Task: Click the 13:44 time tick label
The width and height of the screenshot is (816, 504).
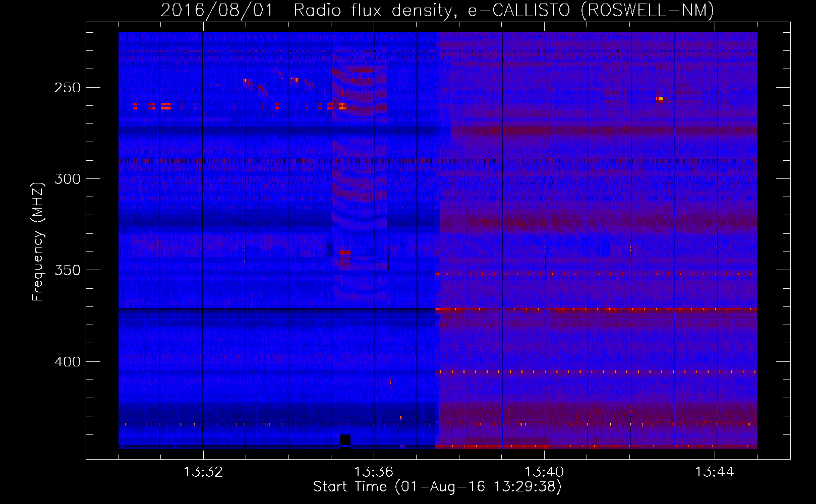Action: point(715,472)
